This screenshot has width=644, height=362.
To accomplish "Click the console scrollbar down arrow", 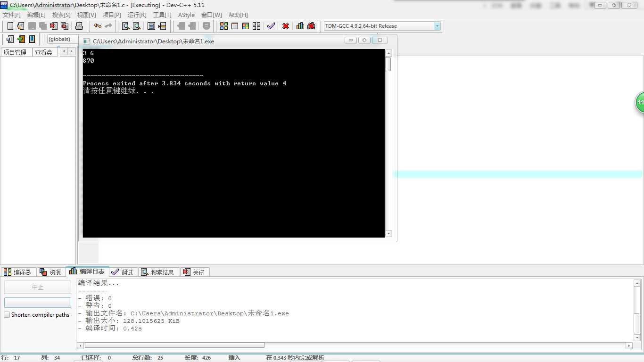I will pos(388,234).
